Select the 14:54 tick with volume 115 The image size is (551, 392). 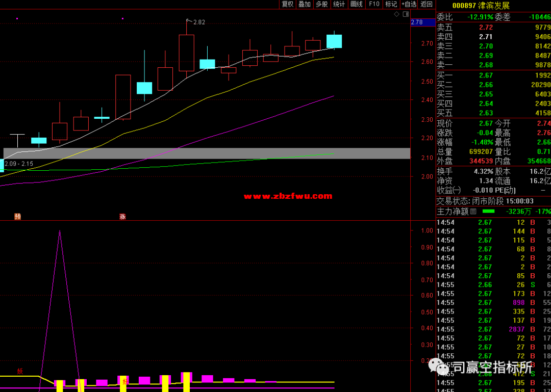493,240
